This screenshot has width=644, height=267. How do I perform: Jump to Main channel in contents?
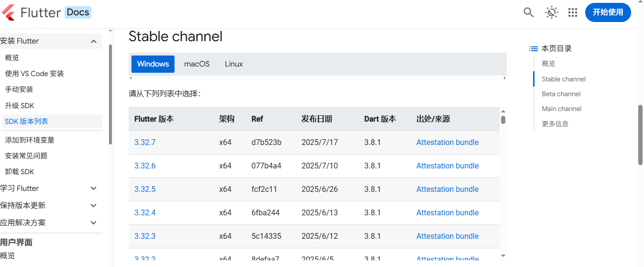(562, 109)
